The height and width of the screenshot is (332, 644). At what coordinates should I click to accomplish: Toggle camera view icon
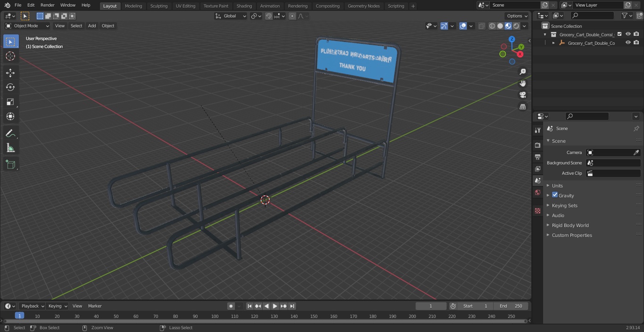(522, 95)
